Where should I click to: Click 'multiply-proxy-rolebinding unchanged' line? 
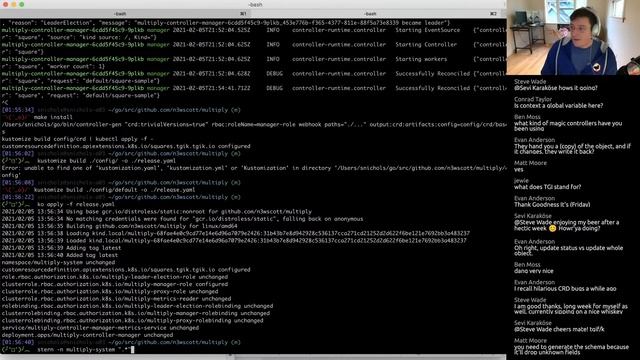click(132, 320)
